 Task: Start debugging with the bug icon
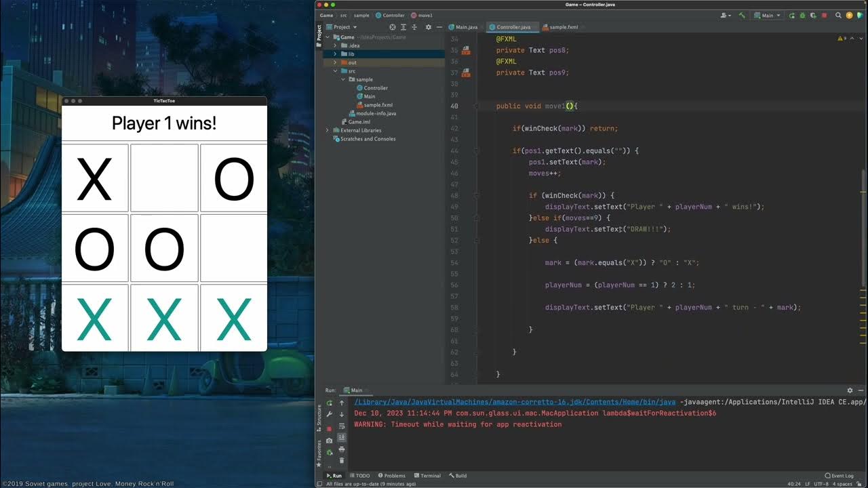tap(803, 15)
